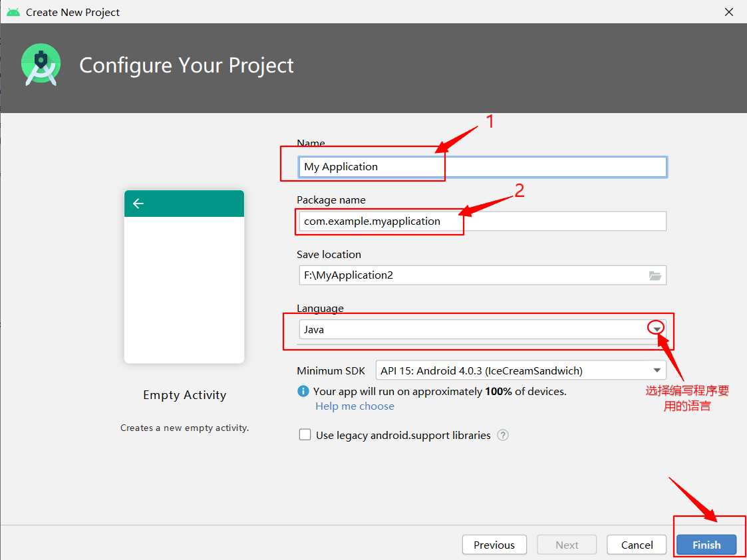Viewport: 747px width, 560px height.
Task: Focus the Name field with My Application
Action: pyautogui.click(x=483, y=167)
